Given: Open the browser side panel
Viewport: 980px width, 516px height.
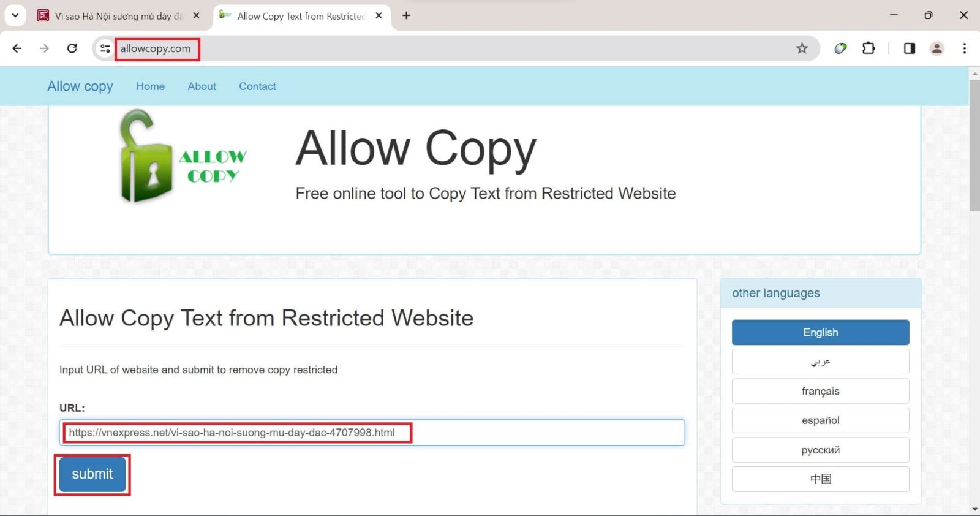Looking at the screenshot, I should [910, 48].
